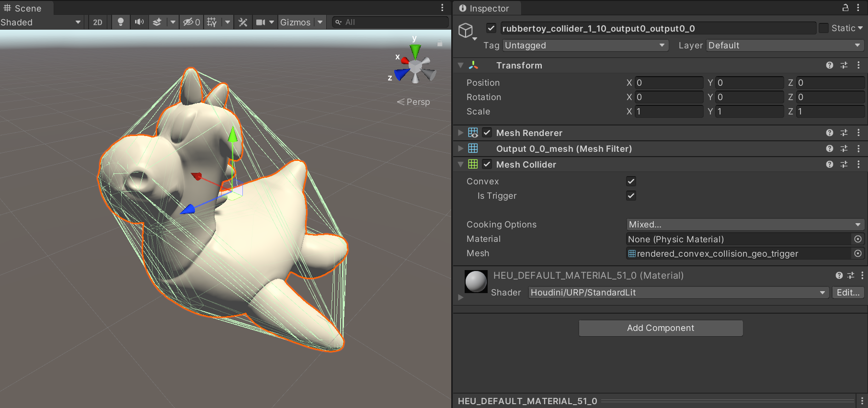Click Position X field
868x408 pixels.
[669, 82]
